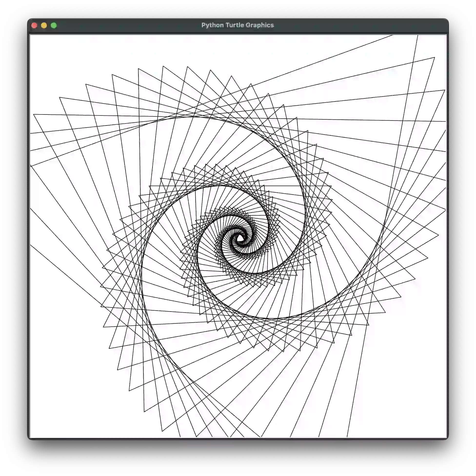476x476 pixels.
Task: Minimize the window with yellow button
Action: pyautogui.click(x=44, y=25)
